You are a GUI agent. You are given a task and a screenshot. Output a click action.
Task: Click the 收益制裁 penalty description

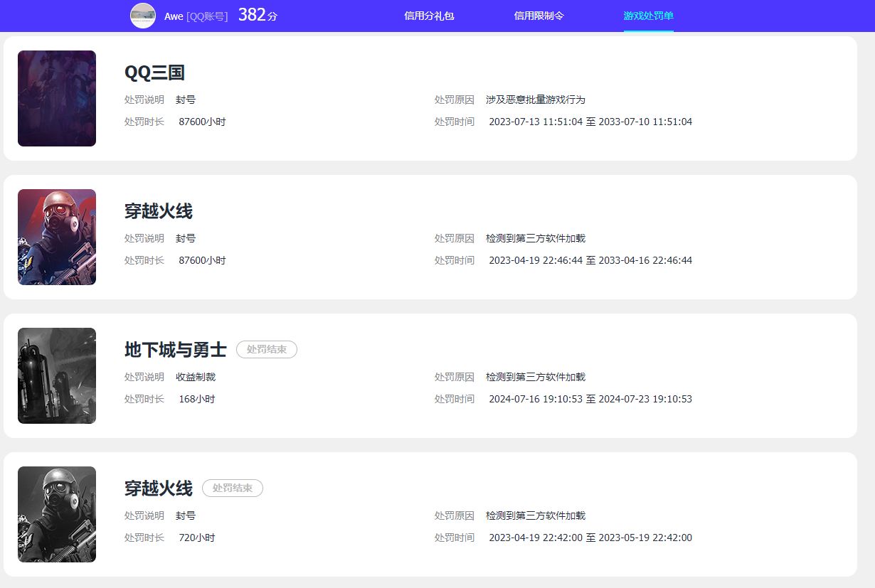196,377
